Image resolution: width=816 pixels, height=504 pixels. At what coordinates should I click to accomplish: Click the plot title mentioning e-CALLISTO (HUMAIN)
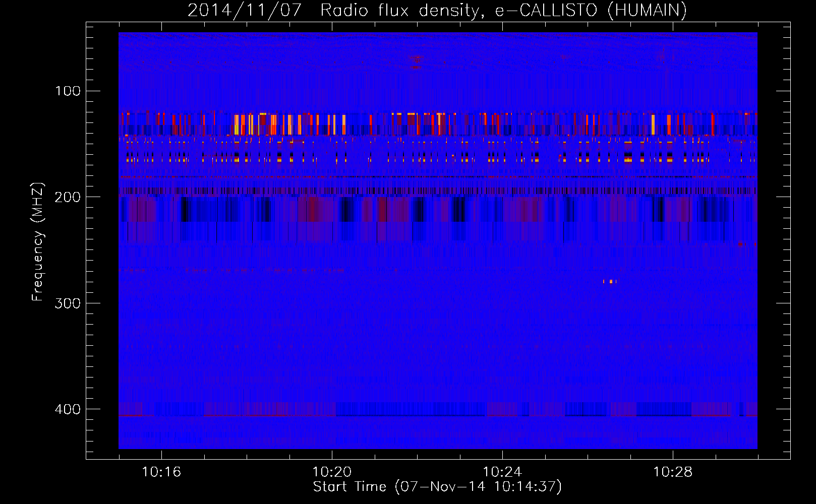(437, 10)
